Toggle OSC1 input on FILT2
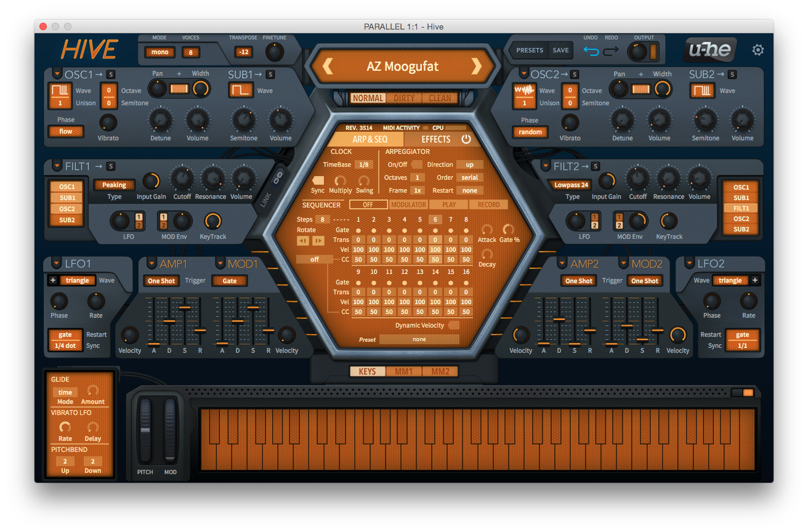The width and height of the screenshot is (808, 532). 741,187
